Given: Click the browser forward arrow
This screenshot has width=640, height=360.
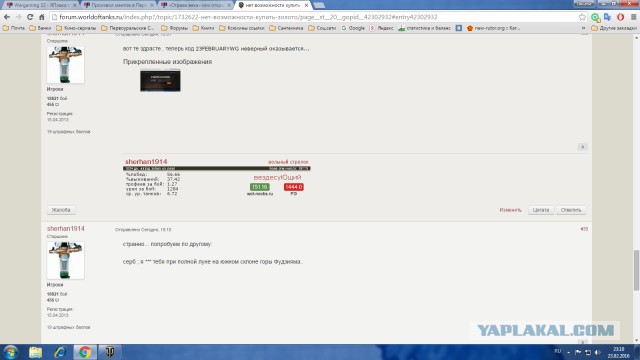Looking at the screenshot, I should 18,17.
